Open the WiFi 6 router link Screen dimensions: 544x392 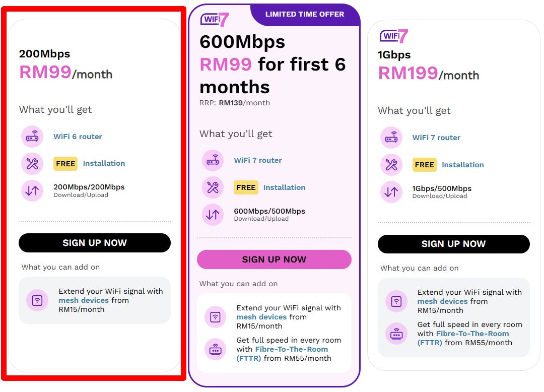78,137
